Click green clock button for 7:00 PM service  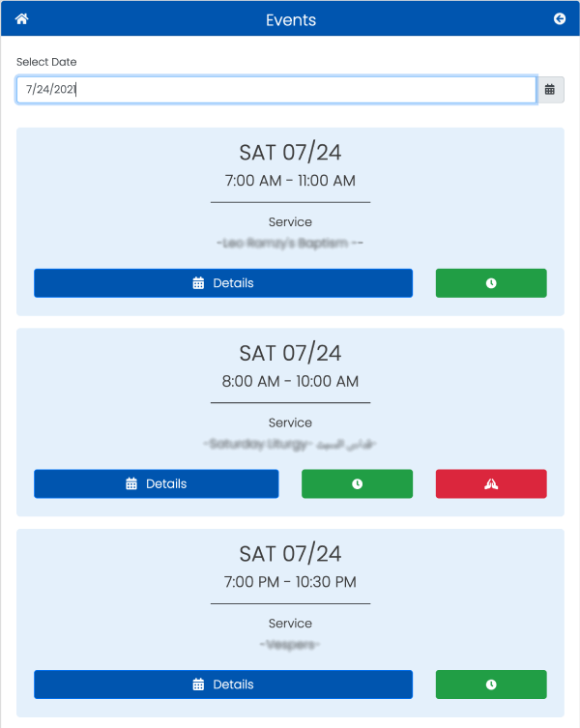(x=491, y=684)
